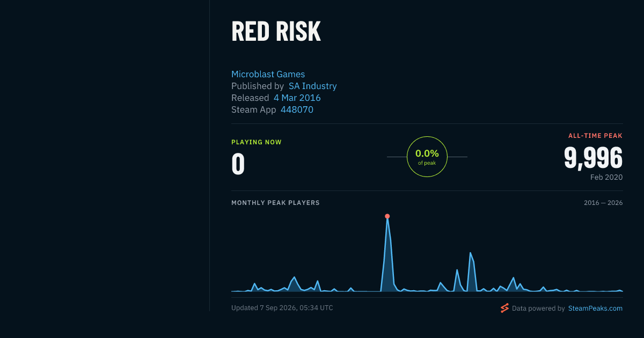Visit the SteamPeaks.com link

[x=595, y=308]
